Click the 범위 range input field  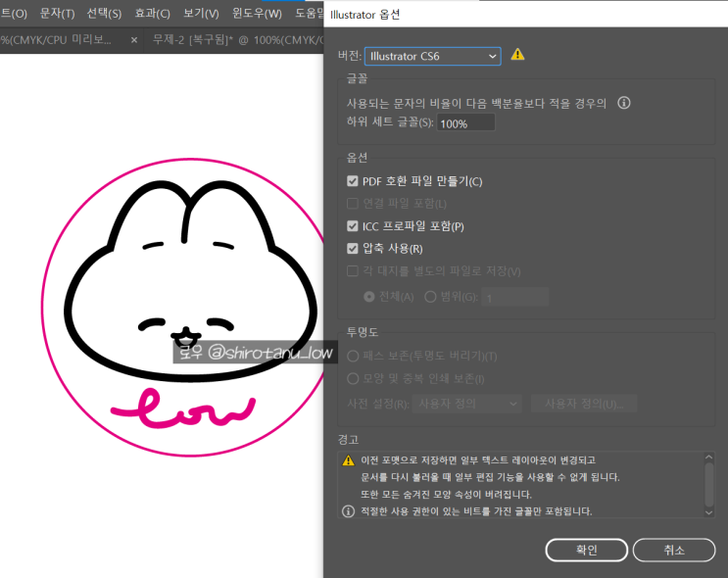(515, 297)
